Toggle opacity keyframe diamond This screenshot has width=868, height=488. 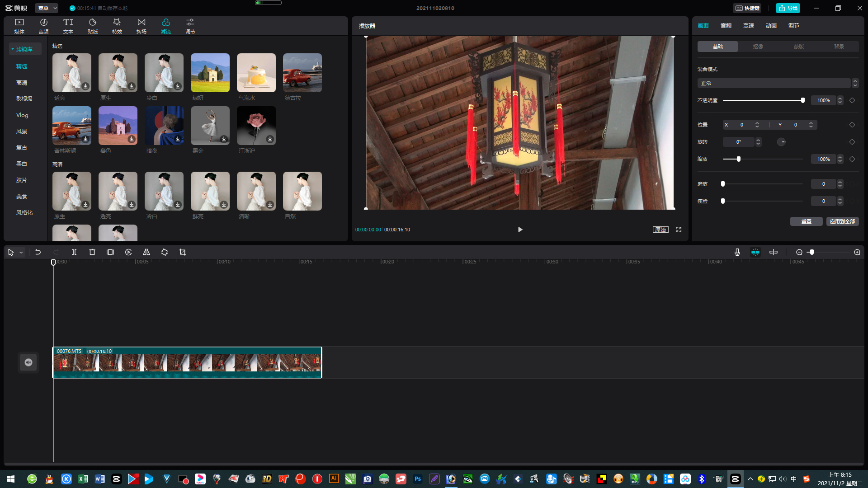pos(852,100)
